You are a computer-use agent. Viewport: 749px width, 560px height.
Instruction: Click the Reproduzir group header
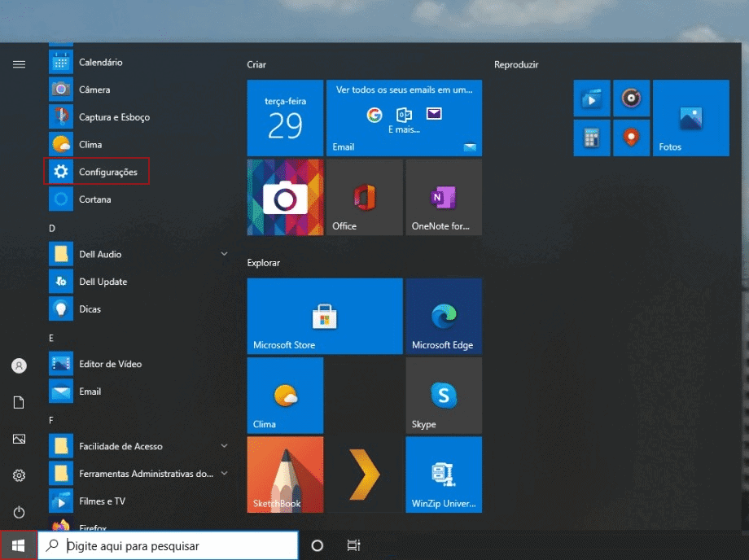coord(516,64)
